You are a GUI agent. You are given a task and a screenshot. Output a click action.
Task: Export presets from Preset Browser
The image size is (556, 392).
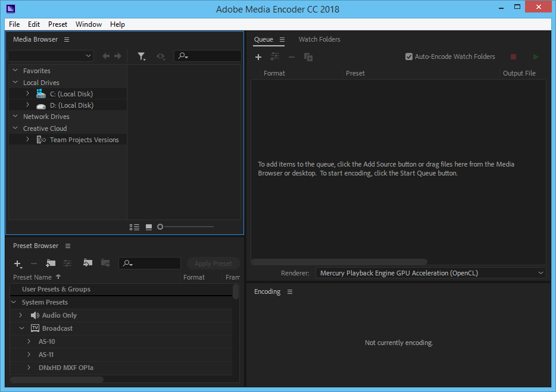pyautogui.click(x=105, y=263)
